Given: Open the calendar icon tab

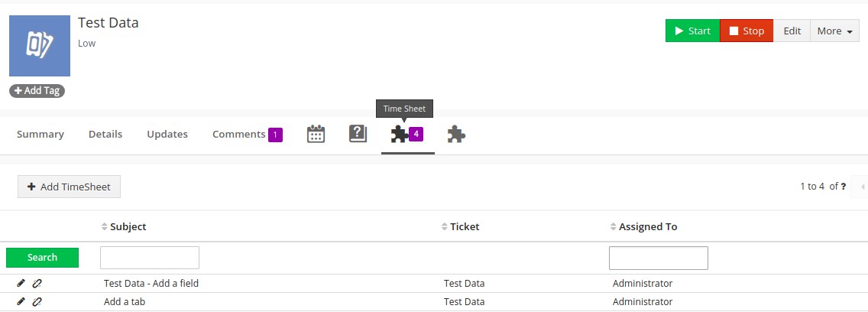Looking at the screenshot, I should point(316,135).
